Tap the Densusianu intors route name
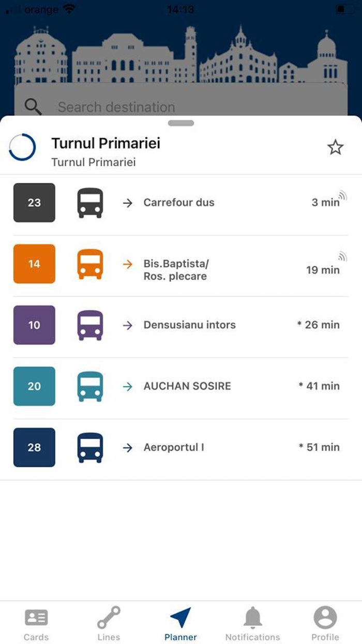Screen dimensions: 362x644 (189, 325)
